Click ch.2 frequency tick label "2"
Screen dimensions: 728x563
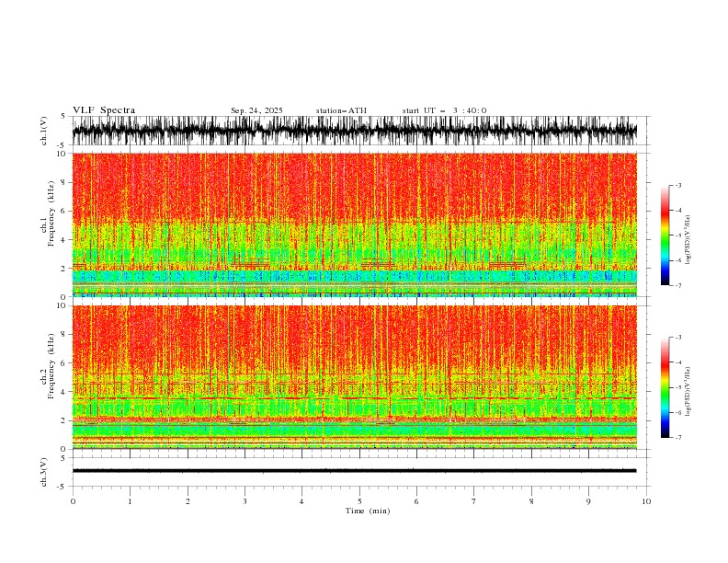pyautogui.click(x=64, y=420)
